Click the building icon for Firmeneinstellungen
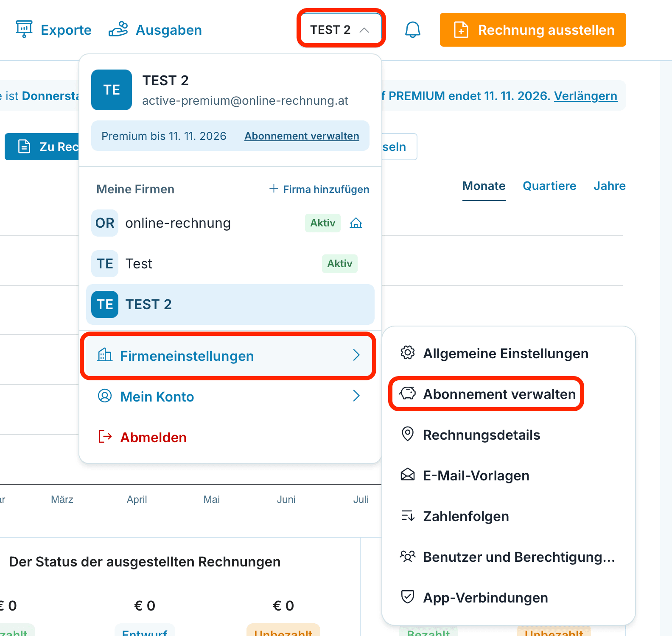 105,355
